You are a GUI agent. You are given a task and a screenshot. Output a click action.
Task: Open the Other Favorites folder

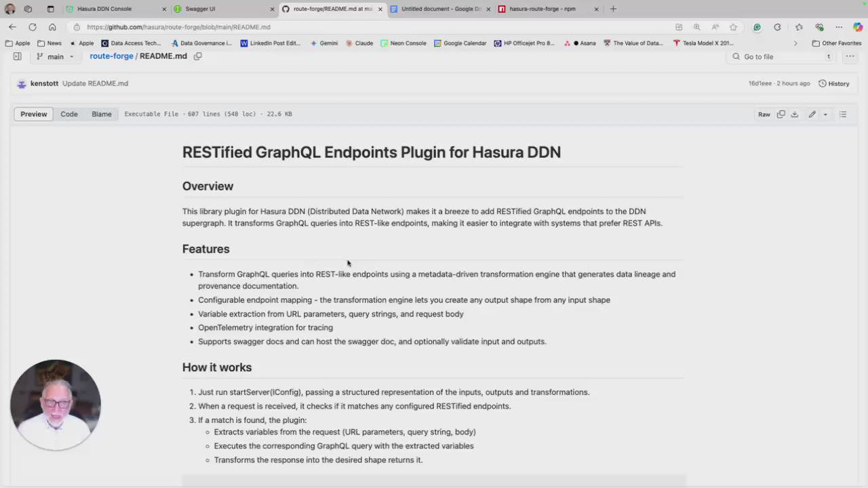[837, 43]
